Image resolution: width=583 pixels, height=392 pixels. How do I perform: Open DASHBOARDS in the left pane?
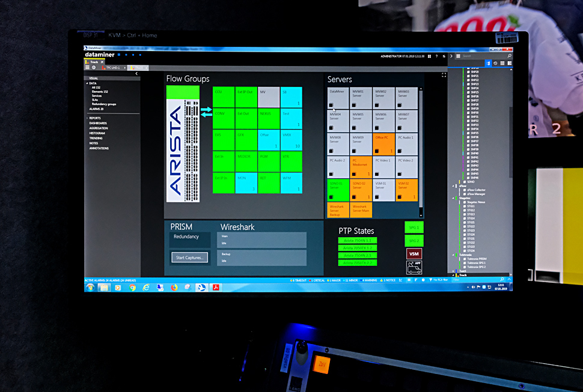point(98,123)
